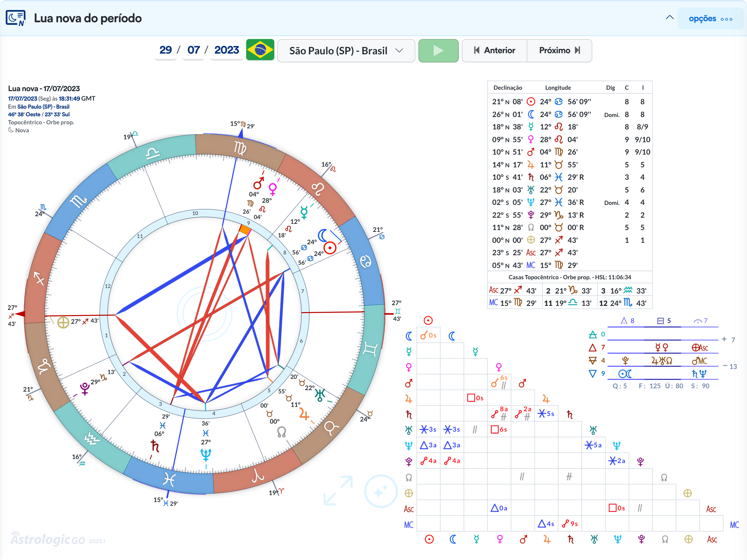Image resolution: width=747 pixels, height=560 pixels.
Task: Go to Próximo new moon
Action: point(560,50)
